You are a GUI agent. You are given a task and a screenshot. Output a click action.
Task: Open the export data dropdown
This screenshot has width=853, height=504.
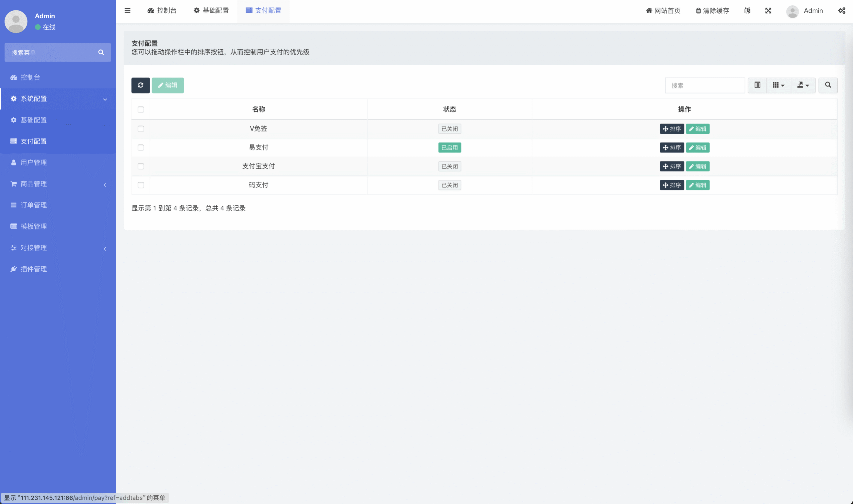[803, 85]
